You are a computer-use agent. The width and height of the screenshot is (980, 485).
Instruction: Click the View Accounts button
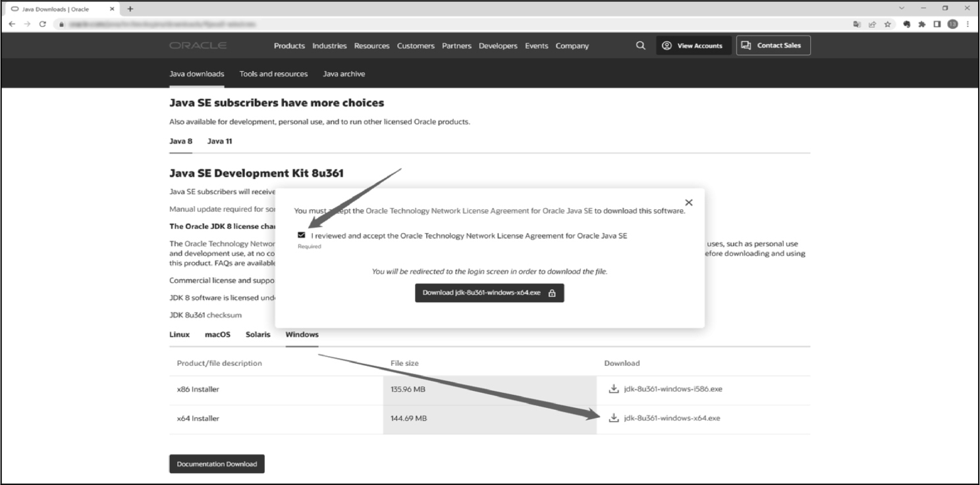pos(693,45)
